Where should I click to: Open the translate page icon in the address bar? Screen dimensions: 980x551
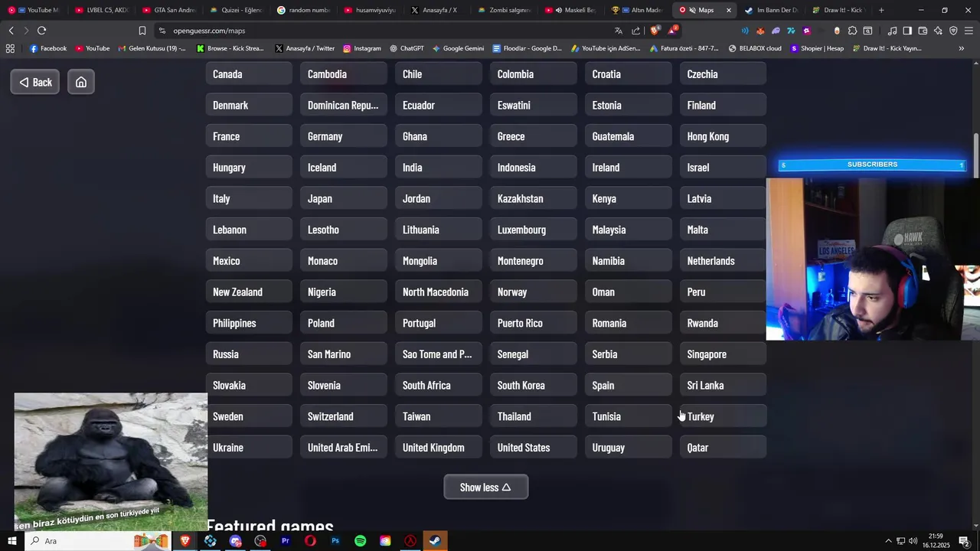[x=619, y=31]
